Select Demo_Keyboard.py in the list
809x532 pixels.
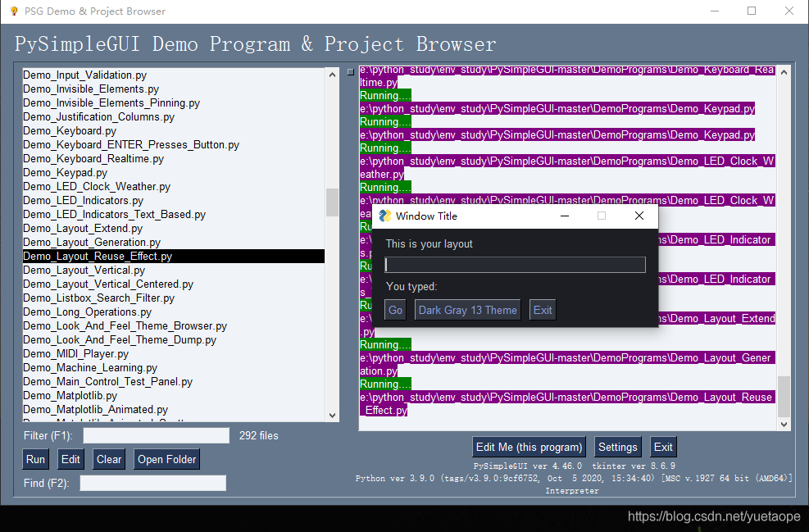pyautogui.click(x=174, y=130)
